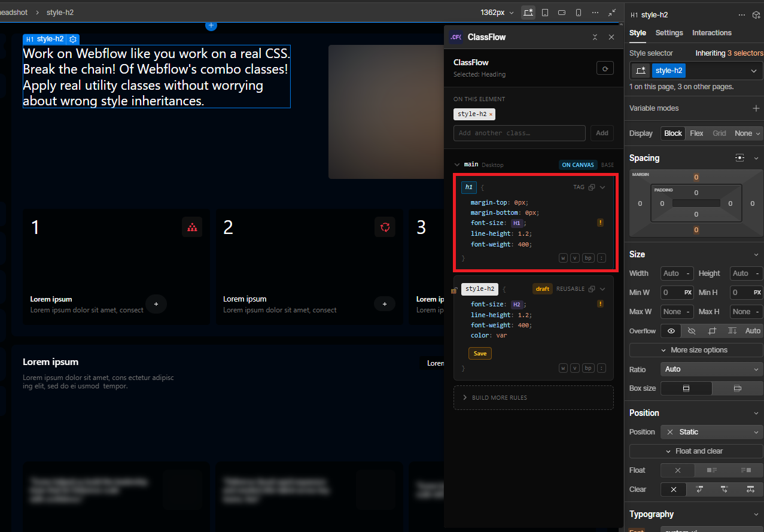
Task: Click the style-h2 selector chip in the rule block
Action: click(480, 289)
